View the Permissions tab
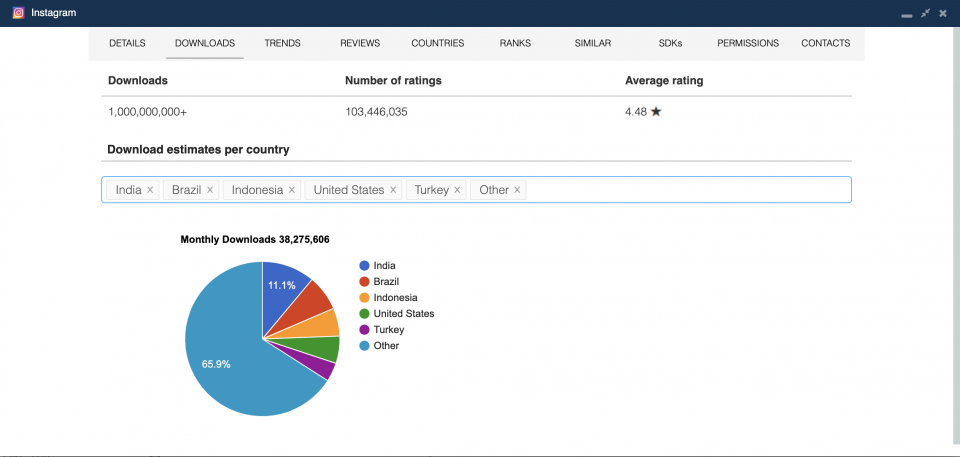 click(748, 43)
